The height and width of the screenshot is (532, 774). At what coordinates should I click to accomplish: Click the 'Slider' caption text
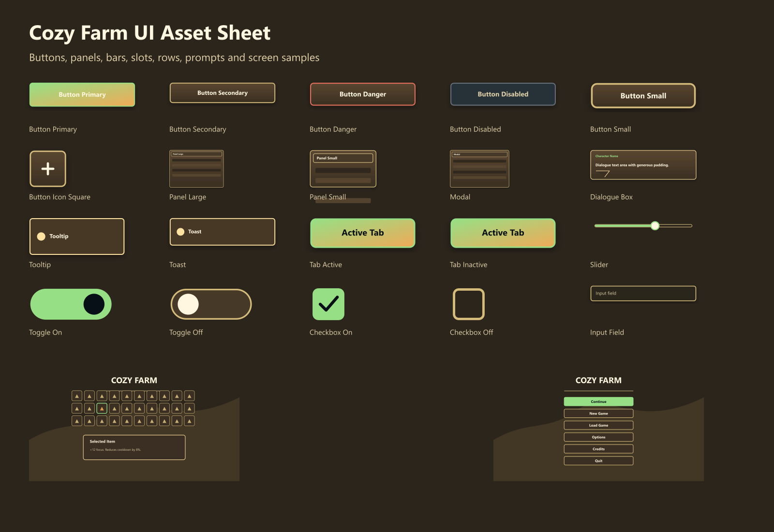(599, 265)
